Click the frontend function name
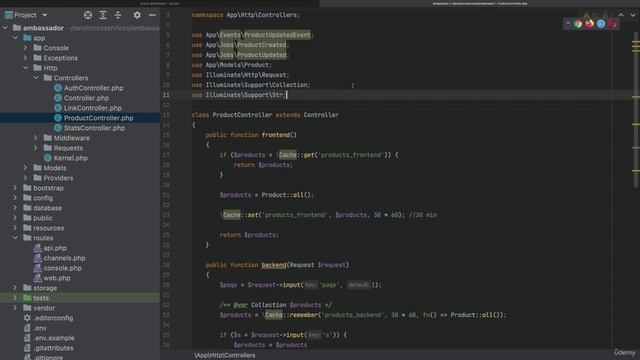Image resolution: width=640 pixels, height=360 pixels. point(276,135)
